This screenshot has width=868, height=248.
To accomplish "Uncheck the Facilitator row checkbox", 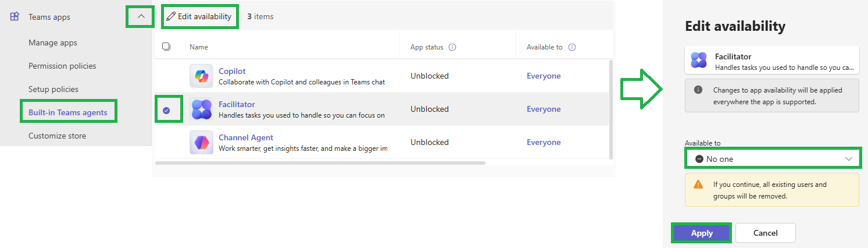I will coord(166,110).
